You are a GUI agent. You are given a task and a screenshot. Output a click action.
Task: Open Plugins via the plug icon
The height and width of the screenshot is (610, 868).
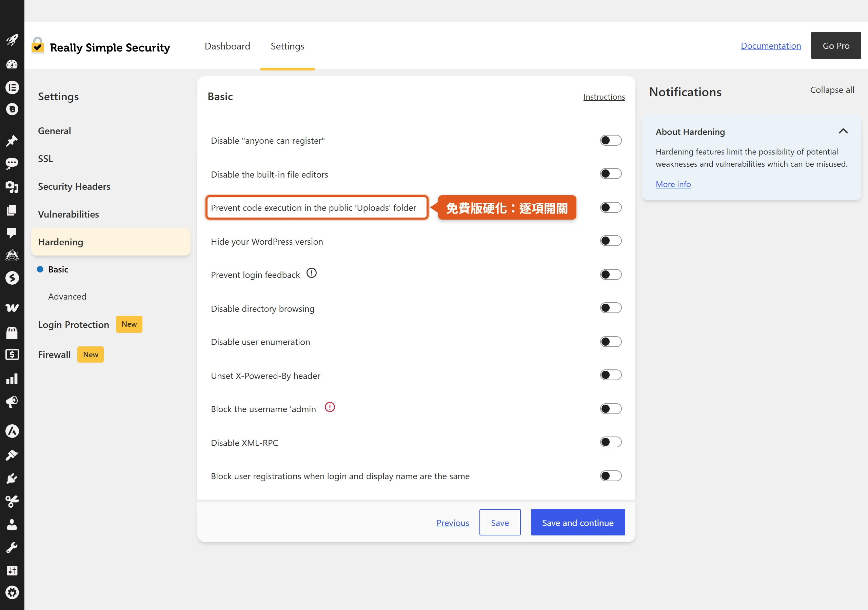tap(12, 479)
